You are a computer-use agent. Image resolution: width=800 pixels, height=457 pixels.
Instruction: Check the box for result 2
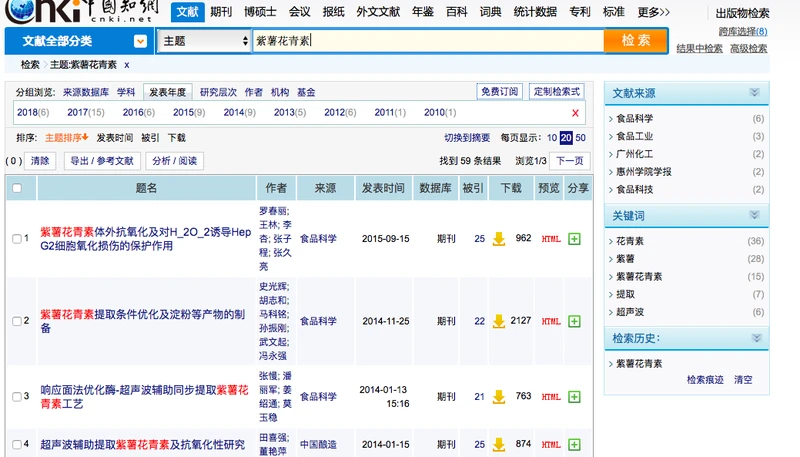pyautogui.click(x=16, y=321)
